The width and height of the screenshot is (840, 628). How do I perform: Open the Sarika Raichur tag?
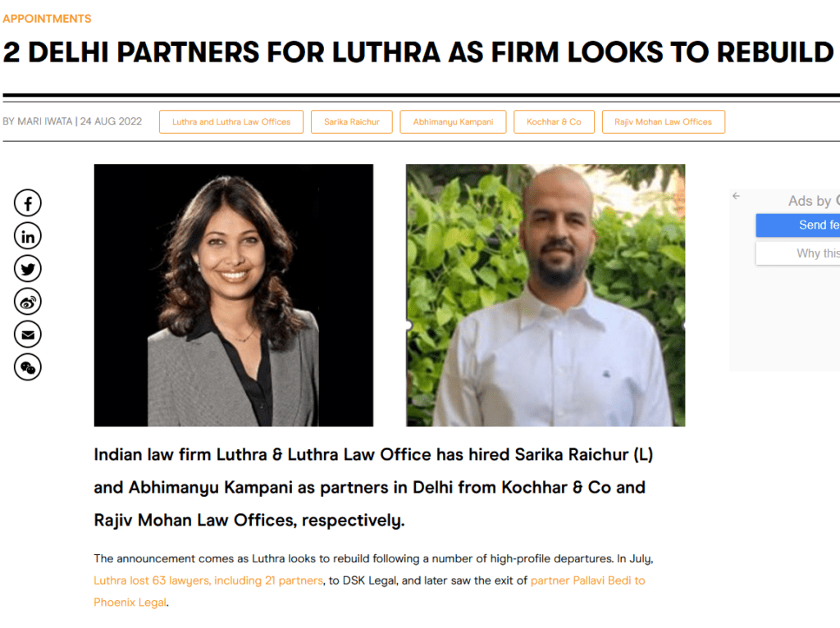[x=351, y=121]
